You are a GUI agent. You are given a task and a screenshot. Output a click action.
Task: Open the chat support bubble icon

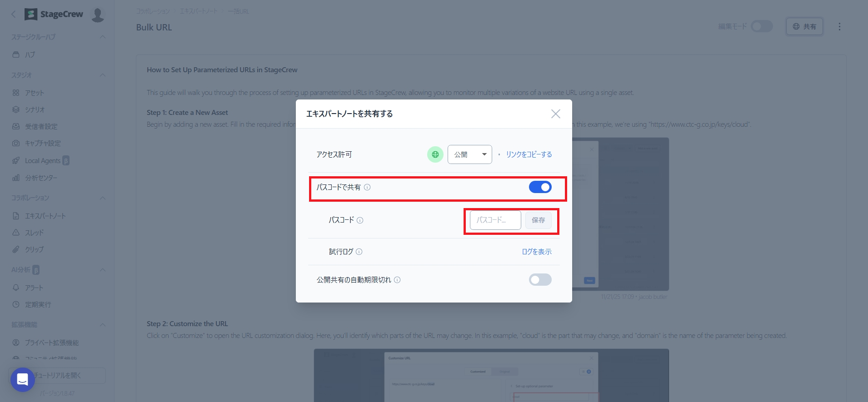[x=23, y=379]
